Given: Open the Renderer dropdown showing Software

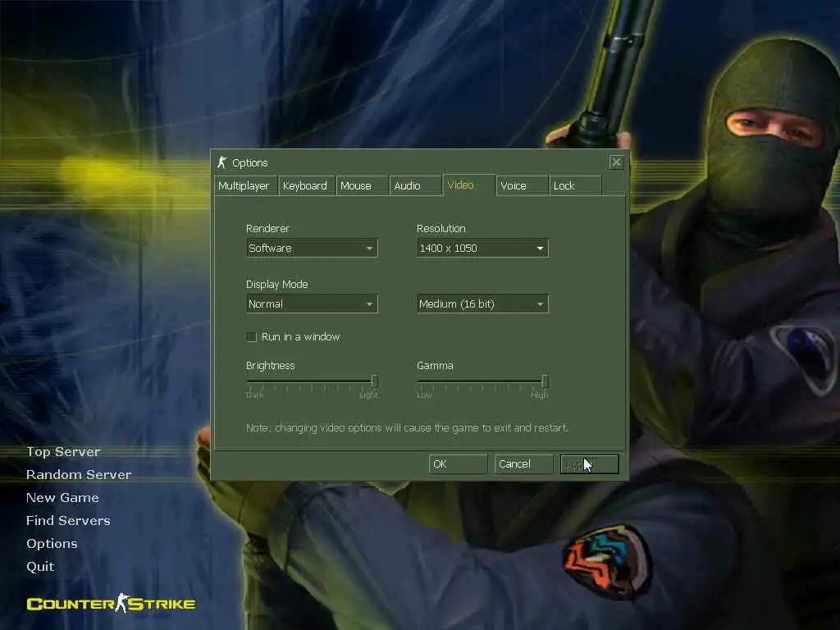Looking at the screenshot, I should pyautogui.click(x=312, y=248).
